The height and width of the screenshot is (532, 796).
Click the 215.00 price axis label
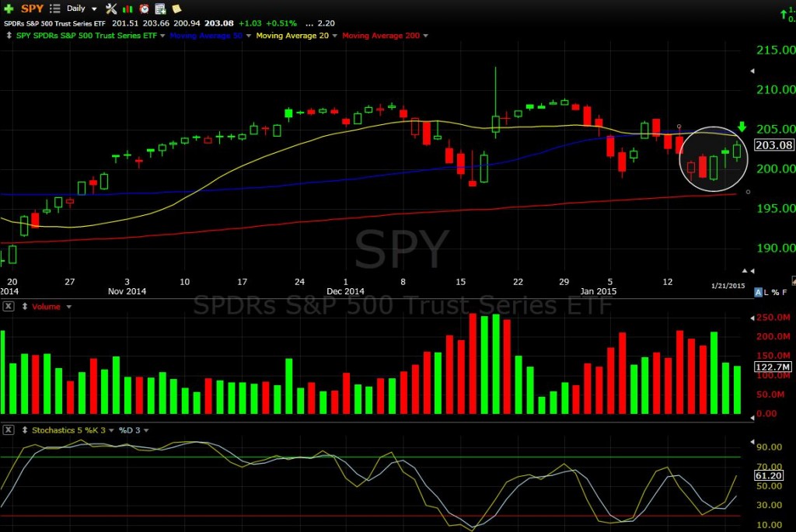776,50
